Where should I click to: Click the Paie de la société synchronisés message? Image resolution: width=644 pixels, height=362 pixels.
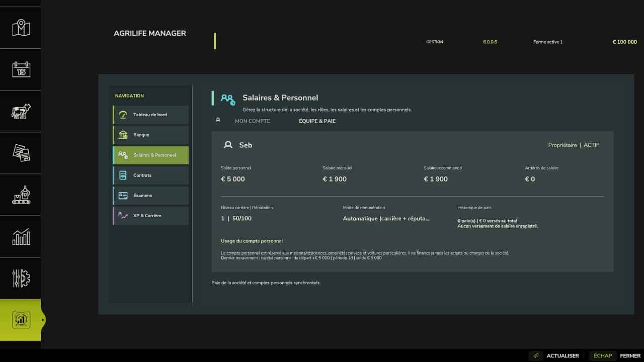coord(266,283)
